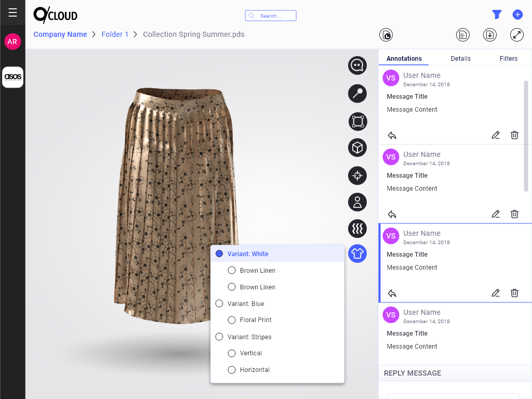The height and width of the screenshot is (399, 532).
Task: Click the annotations panel scrollbar
Action: [526, 135]
